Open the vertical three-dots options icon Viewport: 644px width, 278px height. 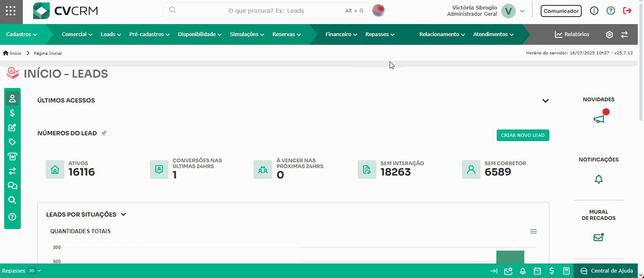(x=594, y=11)
